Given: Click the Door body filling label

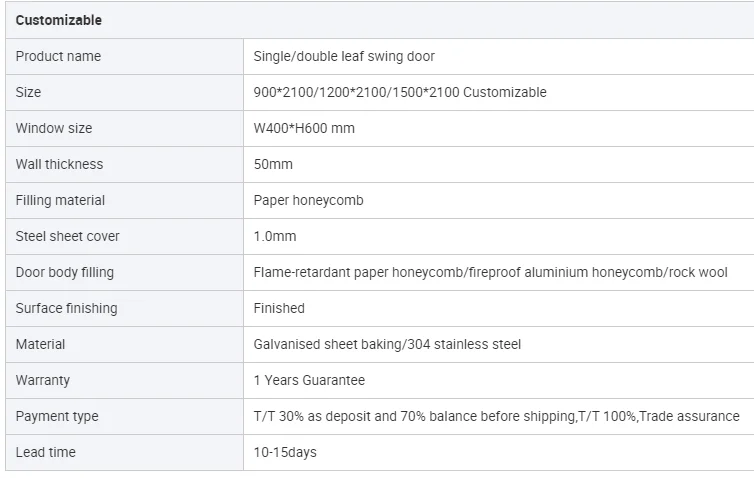Looking at the screenshot, I should (65, 272).
